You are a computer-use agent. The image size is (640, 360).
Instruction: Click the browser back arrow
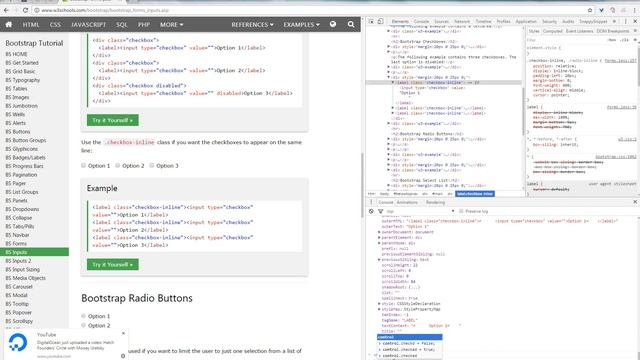click(x=6, y=10)
